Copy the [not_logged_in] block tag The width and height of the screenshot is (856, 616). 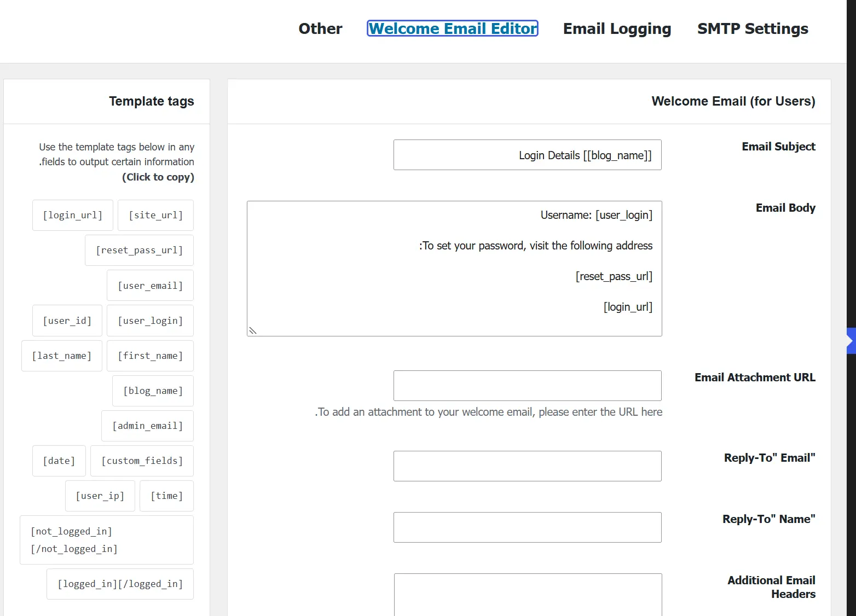[x=107, y=540]
